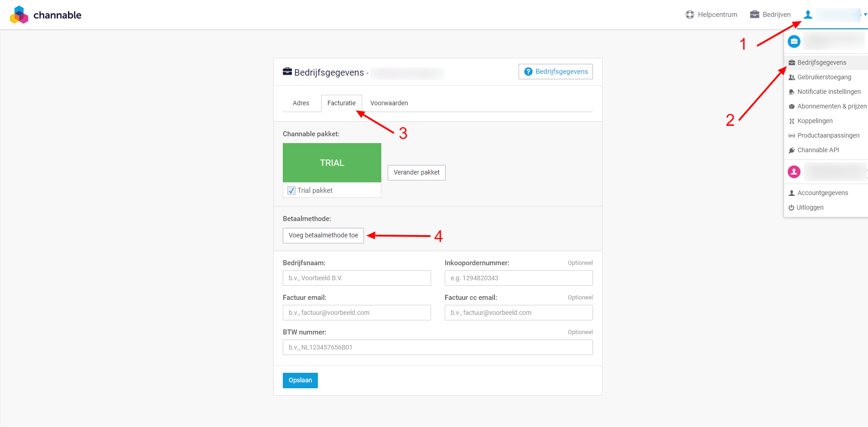This screenshot has width=868, height=427.
Task: Click the green TRIAL package tile
Action: (x=332, y=163)
